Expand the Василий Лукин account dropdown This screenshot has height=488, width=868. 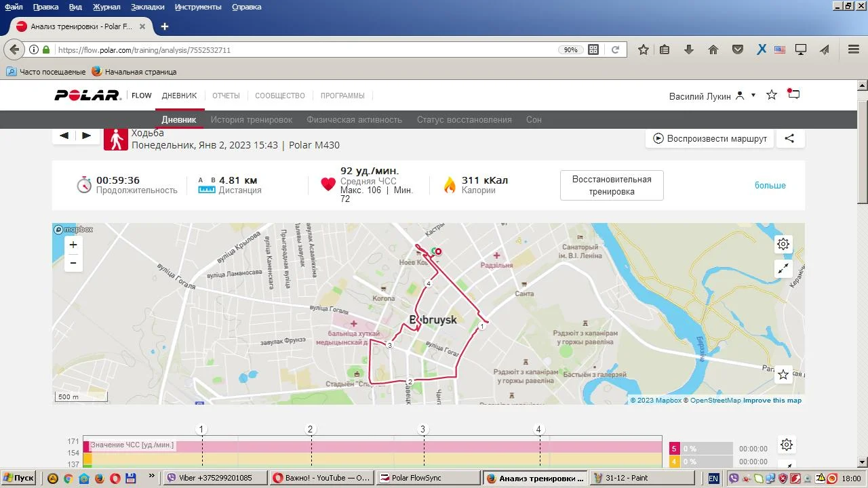pos(753,96)
